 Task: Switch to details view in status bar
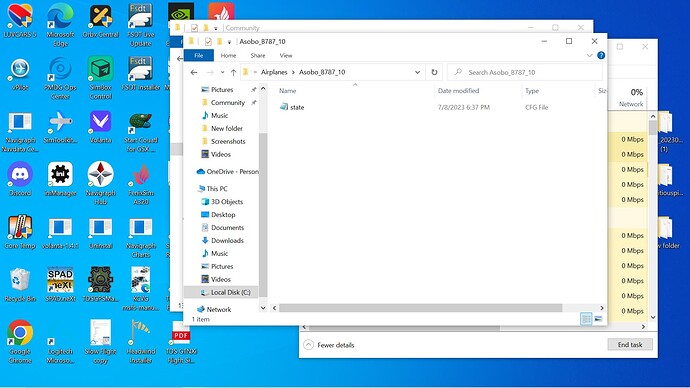[x=586, y=318]
